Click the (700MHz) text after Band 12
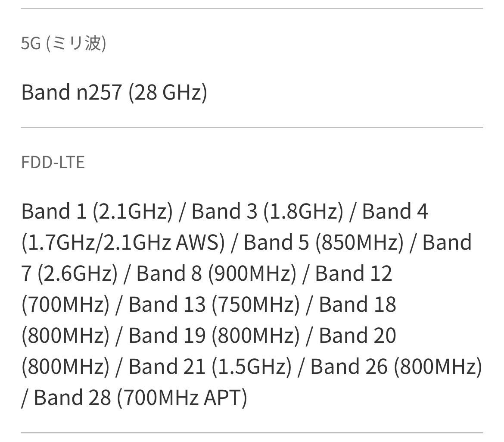The image size is (504, 442). (65, 304)
